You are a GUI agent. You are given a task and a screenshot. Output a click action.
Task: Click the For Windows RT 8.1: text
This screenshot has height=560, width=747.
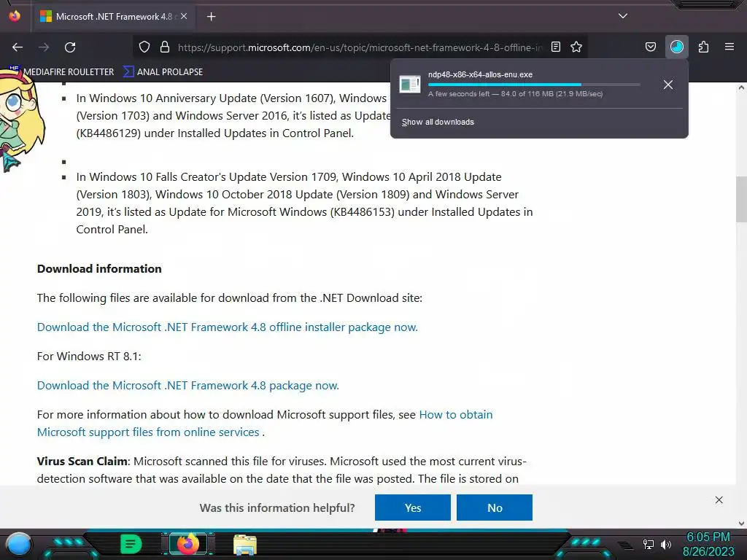pyautogui.click(x=89, y=356)
